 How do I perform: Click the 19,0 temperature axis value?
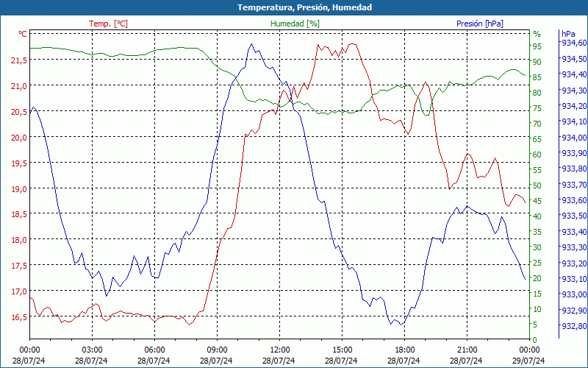20,189
